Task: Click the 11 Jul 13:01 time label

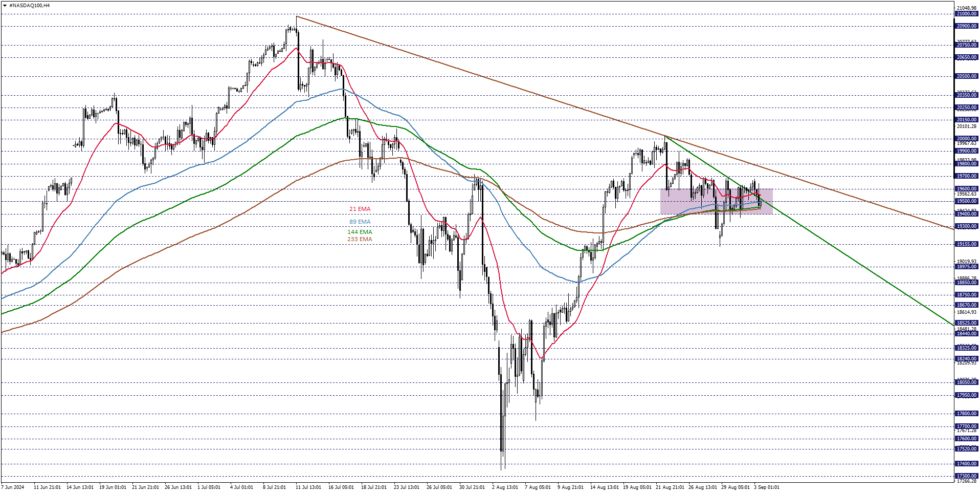Action: click(308, 487)
